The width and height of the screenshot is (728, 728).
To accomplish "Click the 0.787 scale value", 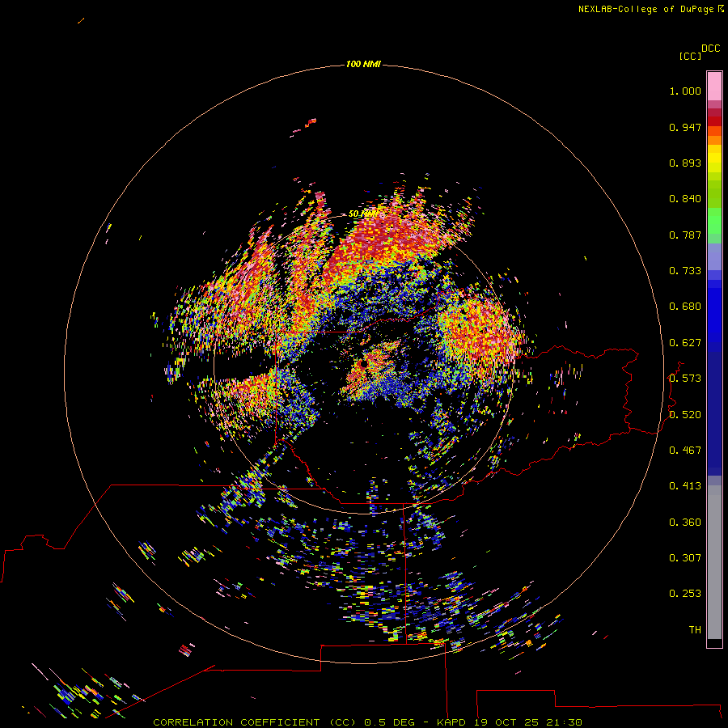I will 685,235.
